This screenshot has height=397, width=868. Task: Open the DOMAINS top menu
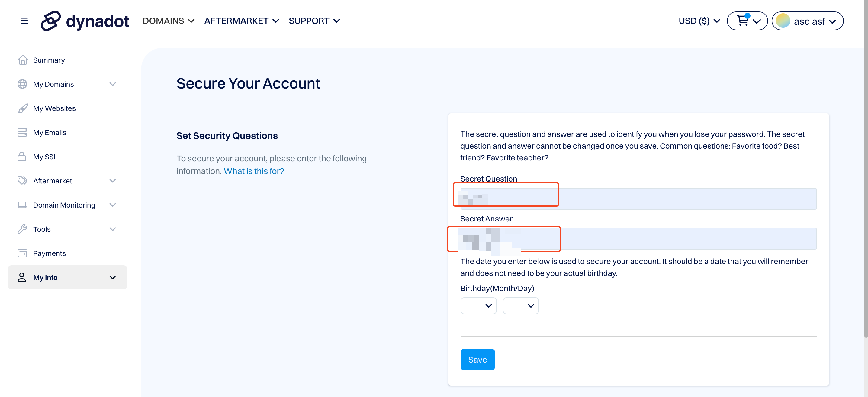point(169,21)
